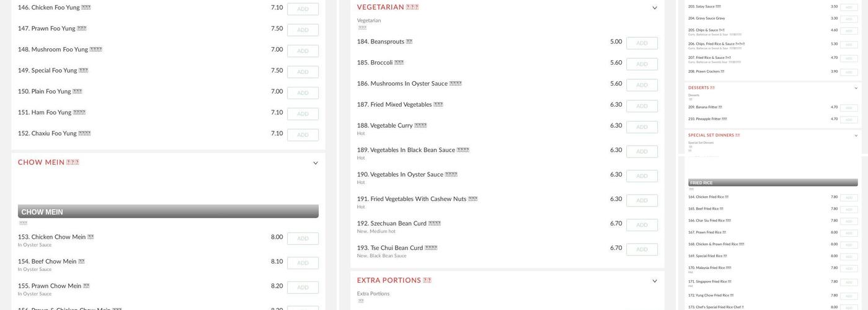
Task: Add Prawn Crackers to order
Action: pyautogui.click(x=849, y=72)
